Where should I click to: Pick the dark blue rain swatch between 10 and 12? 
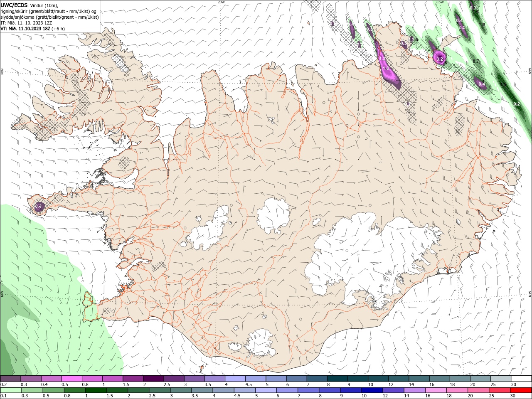(x=372, y=390)
